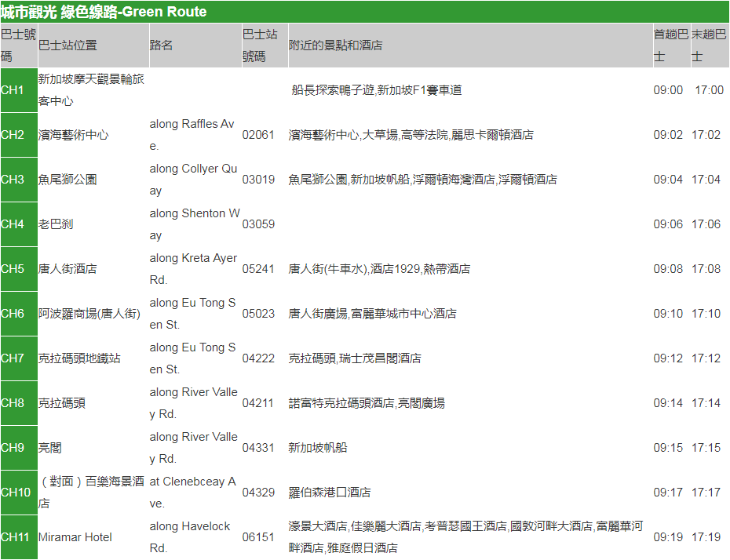
Task: Click bus stop code 04329
Action: (258, 493)
